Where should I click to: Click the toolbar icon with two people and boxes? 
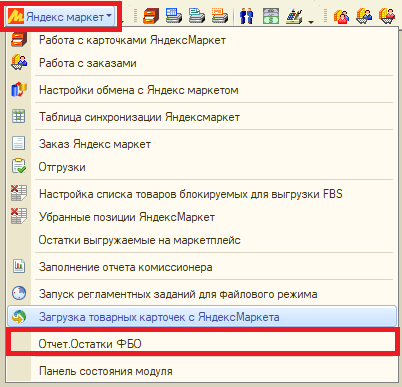click(x=341, y=16)
